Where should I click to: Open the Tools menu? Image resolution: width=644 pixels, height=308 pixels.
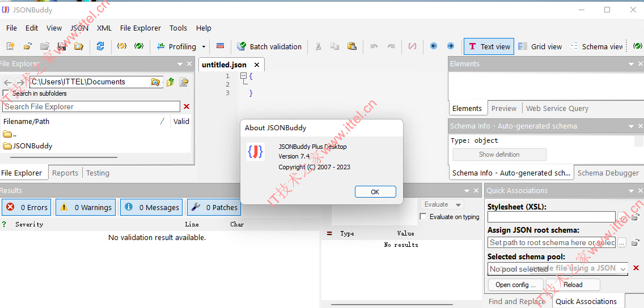coord(178,28)
